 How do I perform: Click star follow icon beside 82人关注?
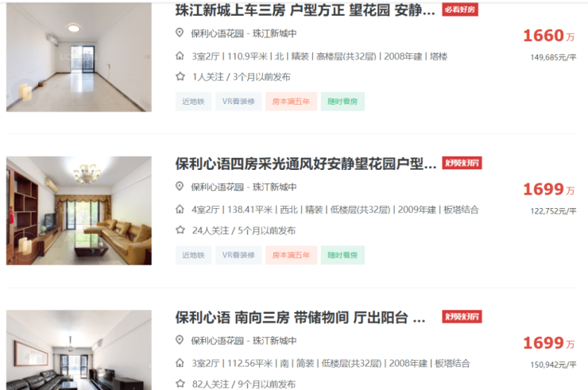[180, 384]
